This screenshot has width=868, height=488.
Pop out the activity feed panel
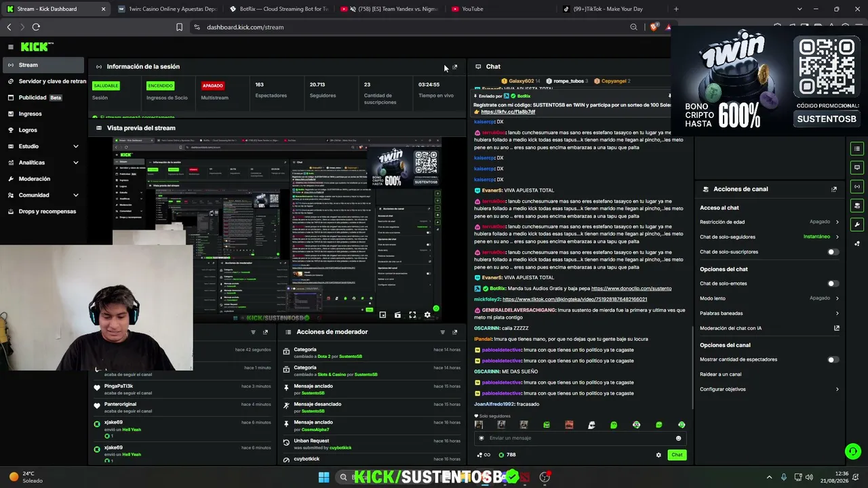tap(266, 332)
